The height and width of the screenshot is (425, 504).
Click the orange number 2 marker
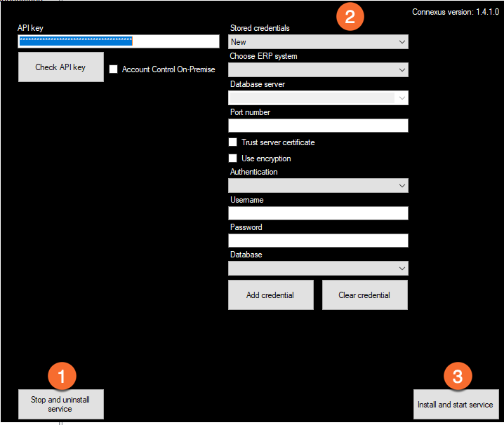click(x=350, y=15)
